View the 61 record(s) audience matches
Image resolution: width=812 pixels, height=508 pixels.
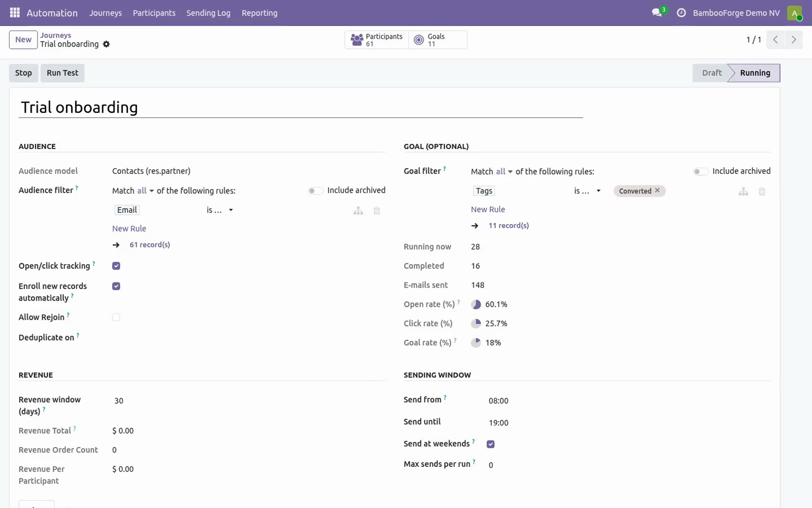click(x=150, y=245)
